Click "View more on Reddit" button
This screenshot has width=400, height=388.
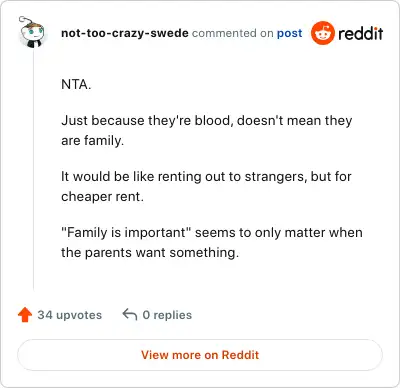[200, 355]
